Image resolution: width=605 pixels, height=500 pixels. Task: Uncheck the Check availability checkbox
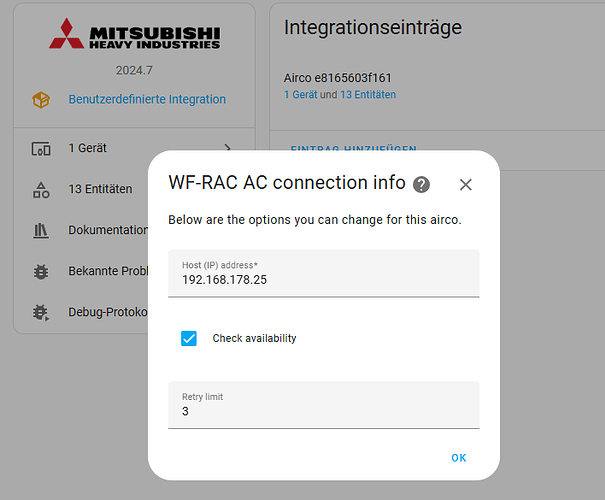click(189, 338)
